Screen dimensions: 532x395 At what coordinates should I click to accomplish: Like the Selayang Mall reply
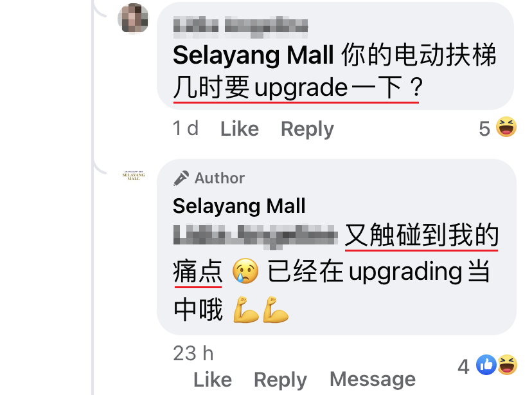pos(213,379)
